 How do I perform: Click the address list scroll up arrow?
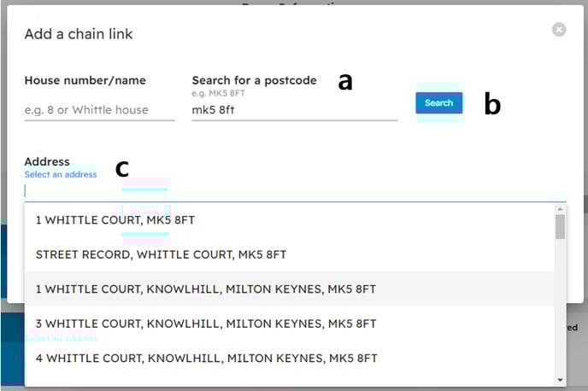(x=560, y=209)
